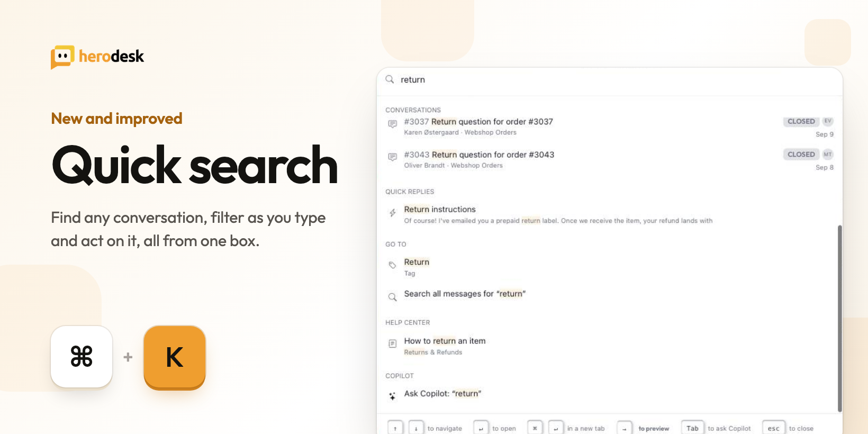868x434 pixels.
Task: Click the results list scrollbar
Action: (x=839, y=318)
